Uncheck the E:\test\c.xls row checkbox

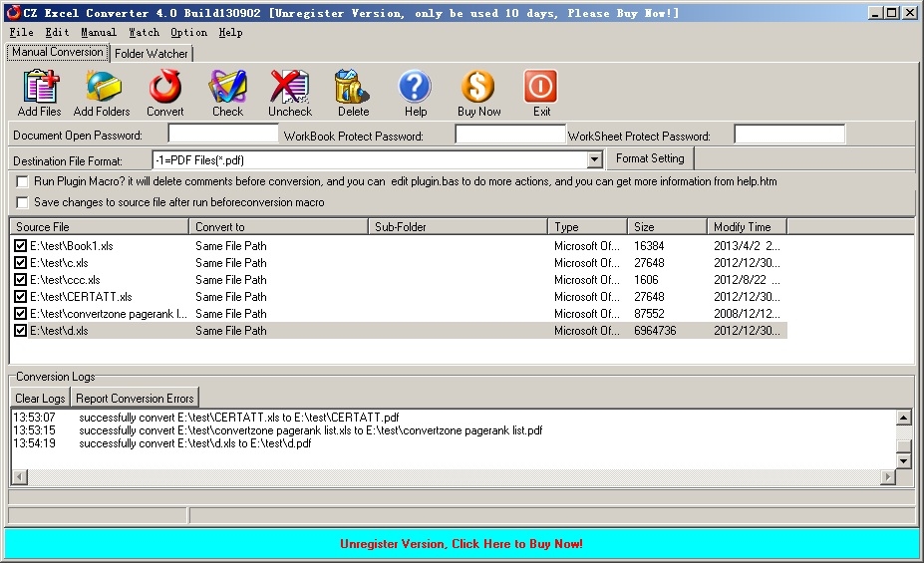(x=20, y=263)
